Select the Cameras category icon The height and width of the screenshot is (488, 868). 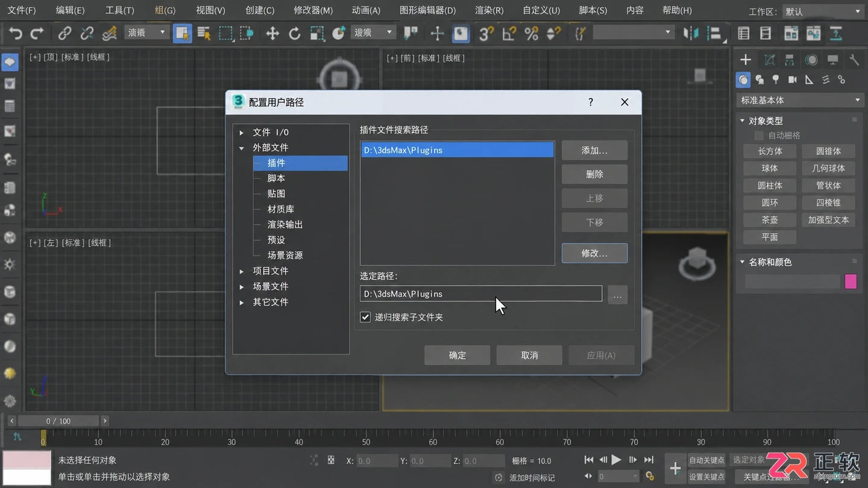(x=793, y=80)
